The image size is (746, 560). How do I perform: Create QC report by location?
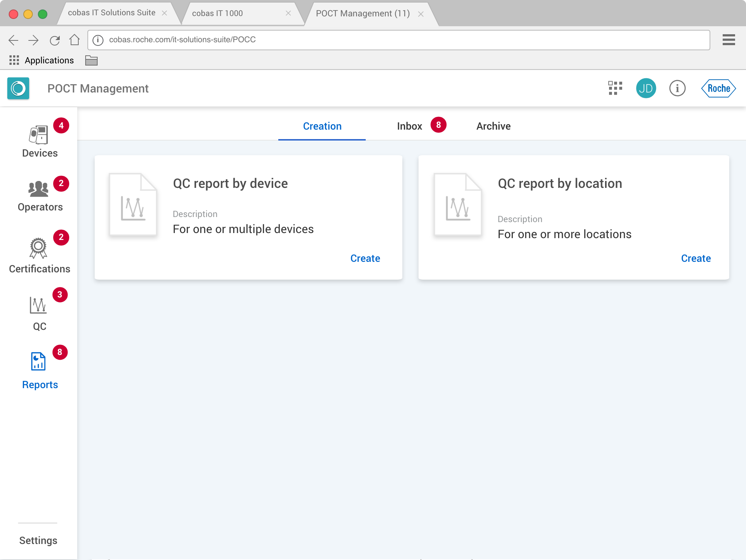pos(696,259)
